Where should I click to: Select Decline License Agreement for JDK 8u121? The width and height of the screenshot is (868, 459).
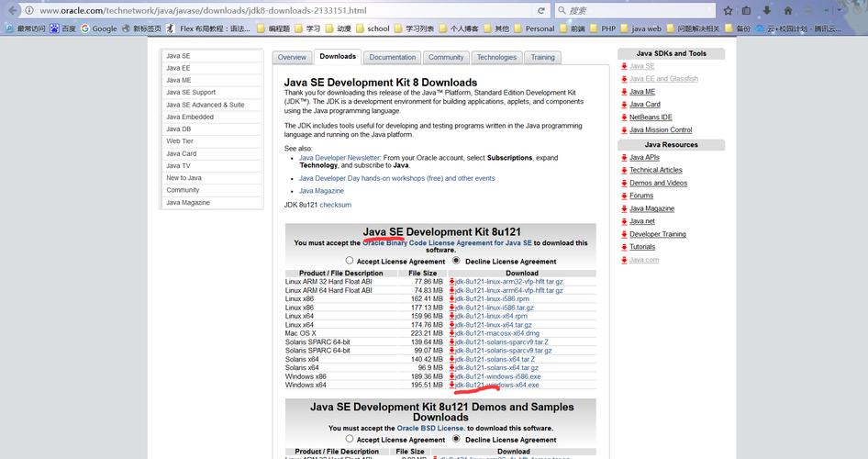pos(456,261)
